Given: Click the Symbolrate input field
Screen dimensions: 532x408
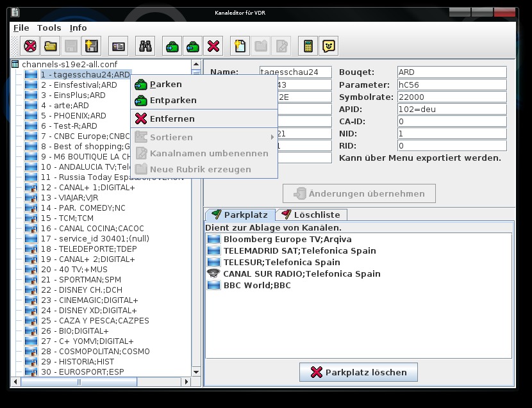Looking at the screenshot, I should click(x=452, y=97).
